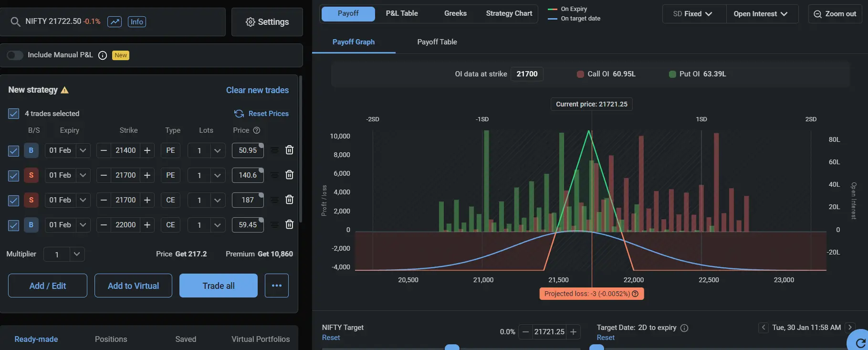The height and width of the screenshot is (350, 868).
Task: Uncheck the 21700 CE trade checkbox
Action: [x=13, y=200]
